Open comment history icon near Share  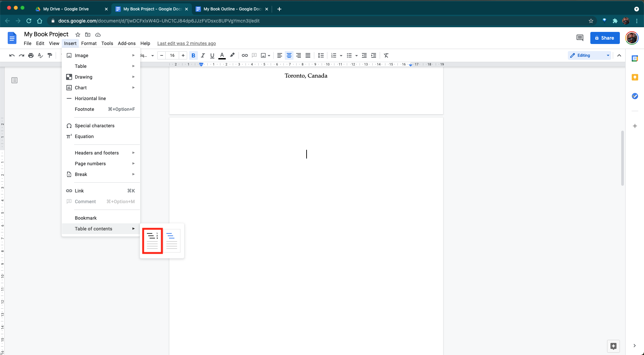tap(580, 38)
